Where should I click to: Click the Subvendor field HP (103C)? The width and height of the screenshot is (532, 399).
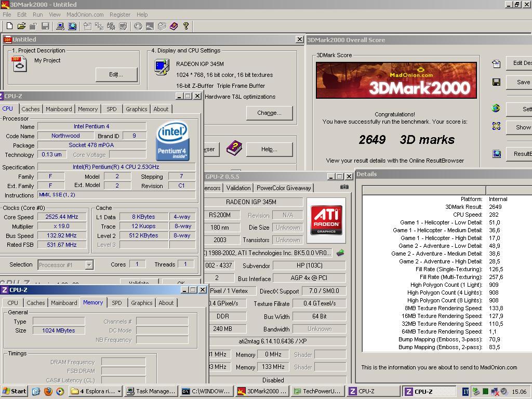pos(309,265)
